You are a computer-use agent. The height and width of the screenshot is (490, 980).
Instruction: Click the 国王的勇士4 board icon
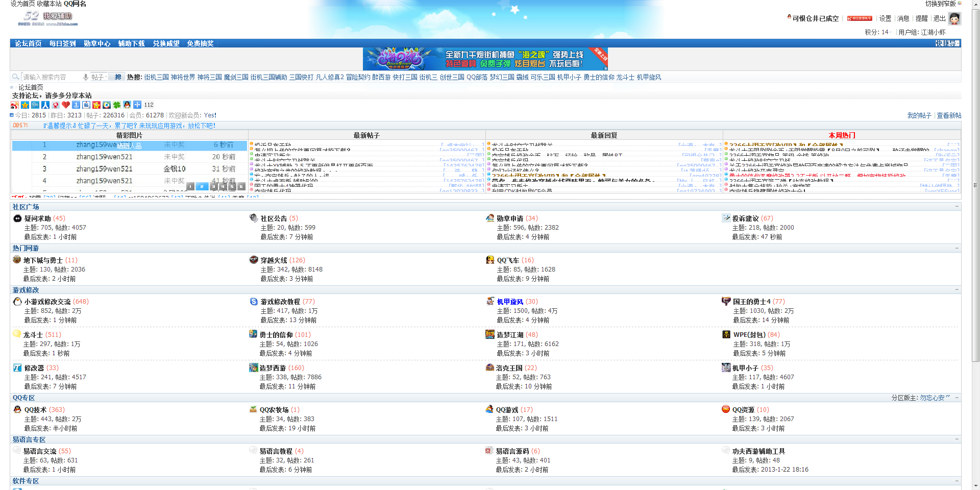[726, 301]
